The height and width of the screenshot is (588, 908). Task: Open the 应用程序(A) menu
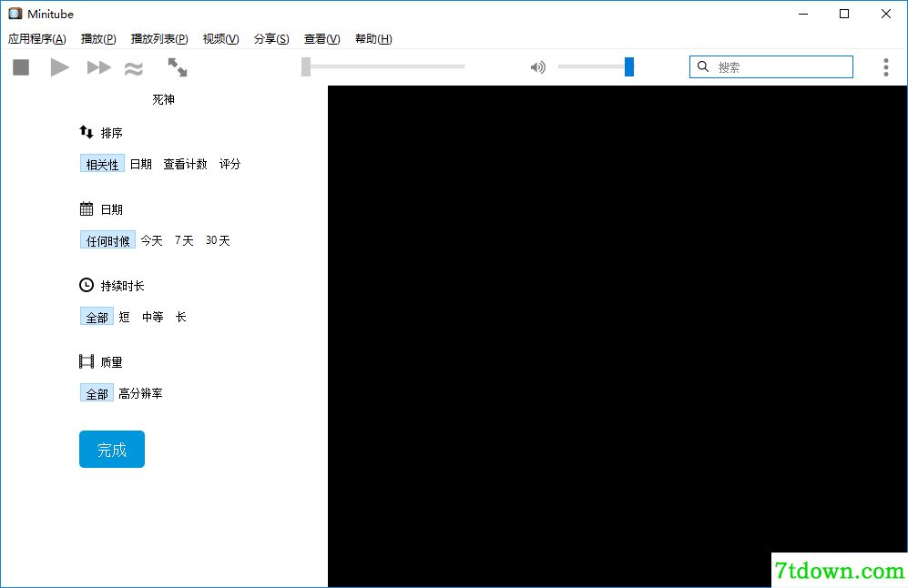tap(37, 39)
